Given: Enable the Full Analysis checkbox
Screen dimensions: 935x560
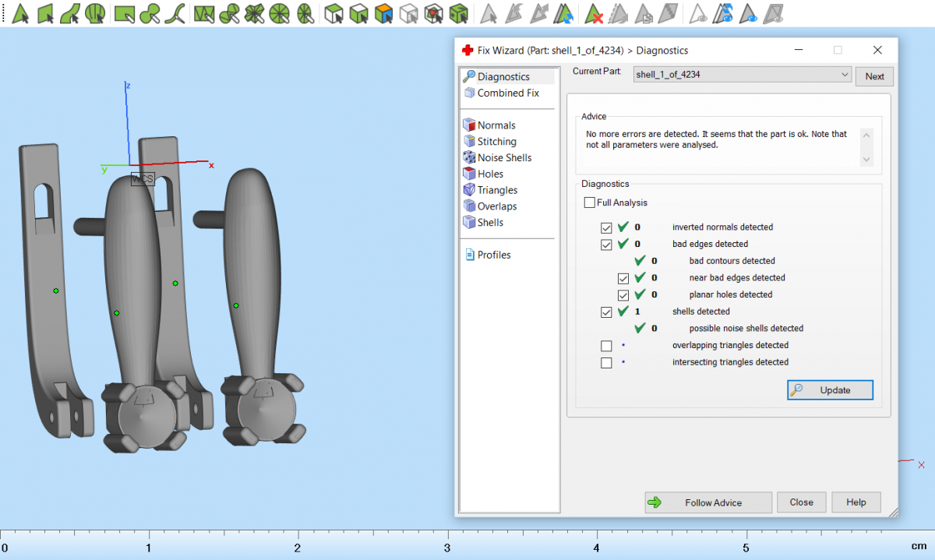Looking at the screenshot, I should click(590, 203).
